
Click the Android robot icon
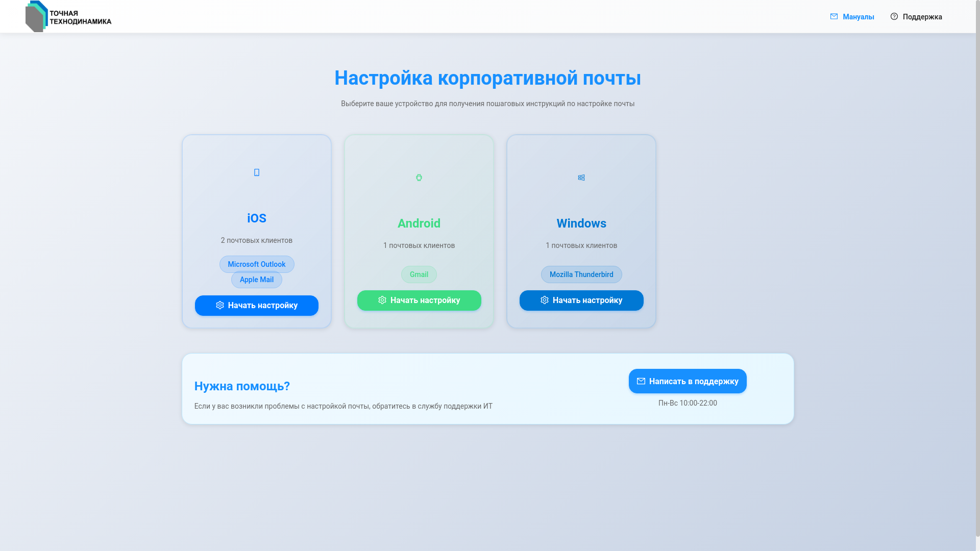click(419, 178)
